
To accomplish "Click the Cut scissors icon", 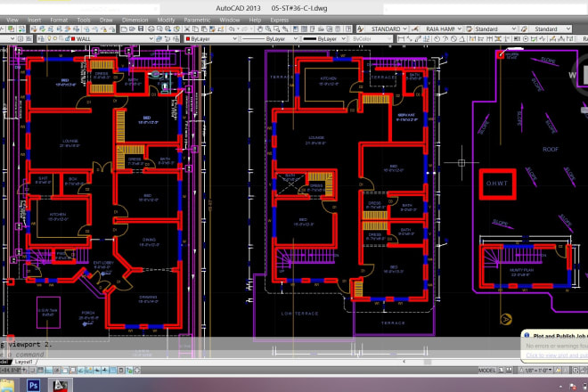I will point(187,29).
